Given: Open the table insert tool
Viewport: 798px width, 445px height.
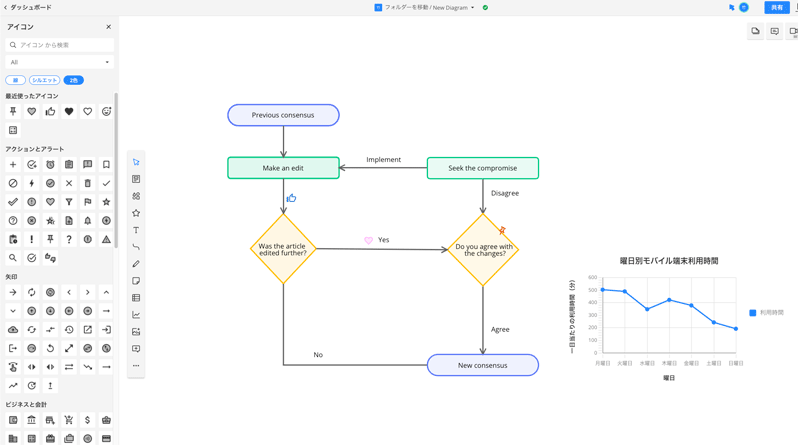Looking at the screenshot, I should click(x=136, y=298).
